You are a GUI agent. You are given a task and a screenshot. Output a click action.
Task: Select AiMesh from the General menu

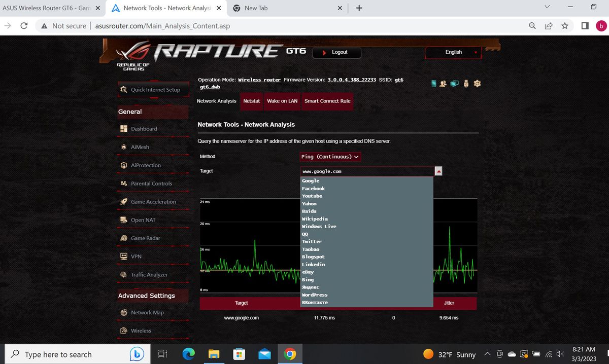click(x=140, y=147)
